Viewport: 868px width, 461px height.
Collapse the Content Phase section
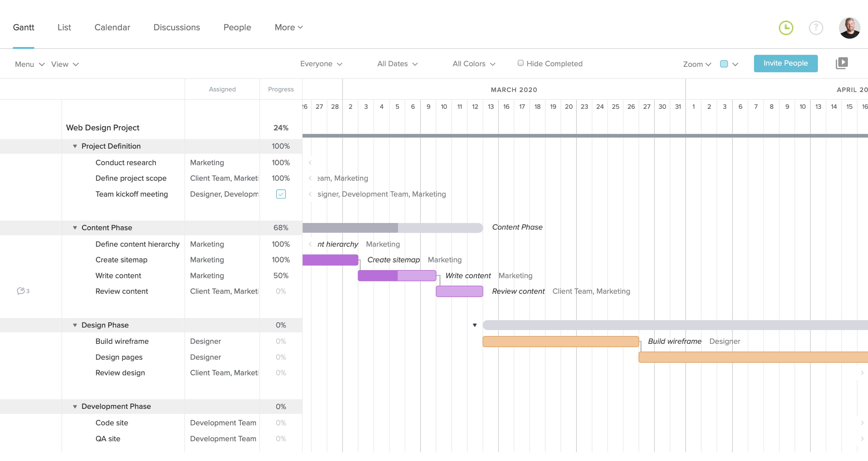point(75,227)
